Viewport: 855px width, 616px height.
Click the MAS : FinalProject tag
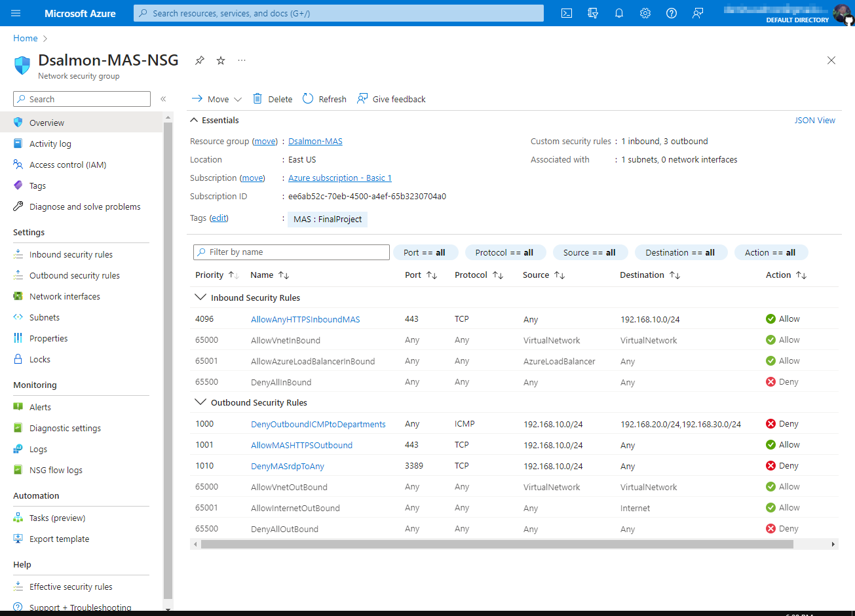tap(328, 220)
